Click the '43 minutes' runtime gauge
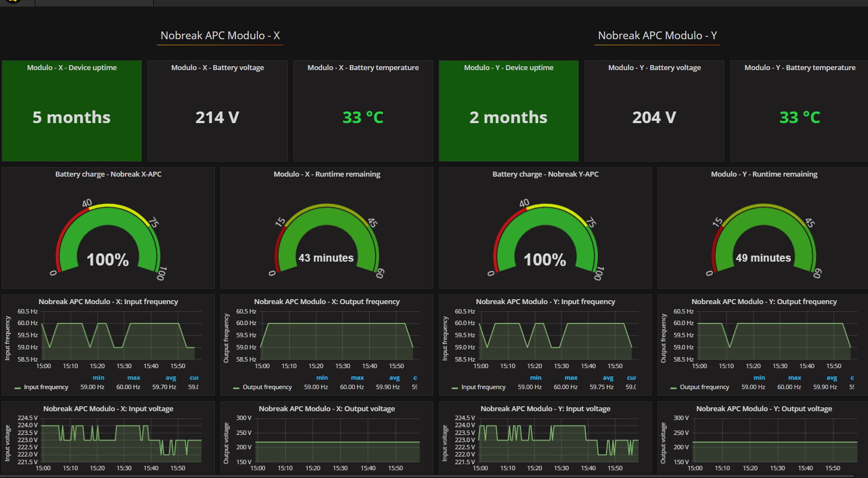Viewport: 868px width, 478px height. point(327,240)
